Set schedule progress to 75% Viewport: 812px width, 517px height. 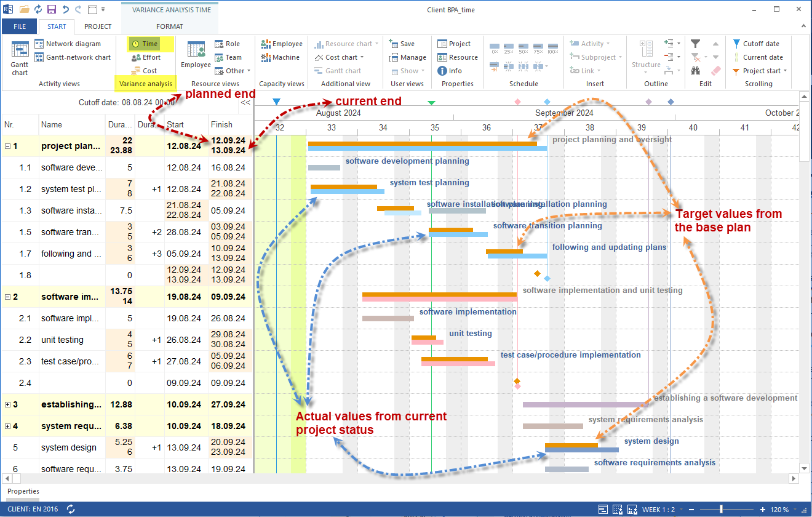538,49
